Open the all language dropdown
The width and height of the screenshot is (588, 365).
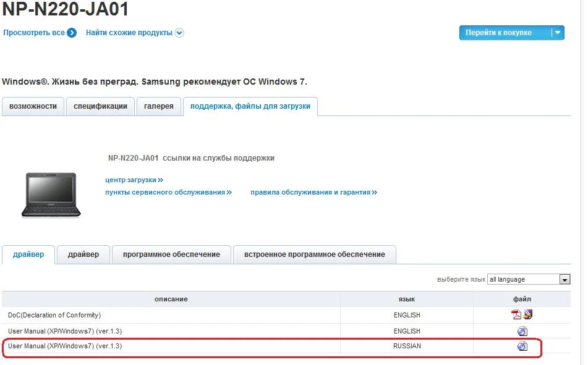[x=529, y=279]
